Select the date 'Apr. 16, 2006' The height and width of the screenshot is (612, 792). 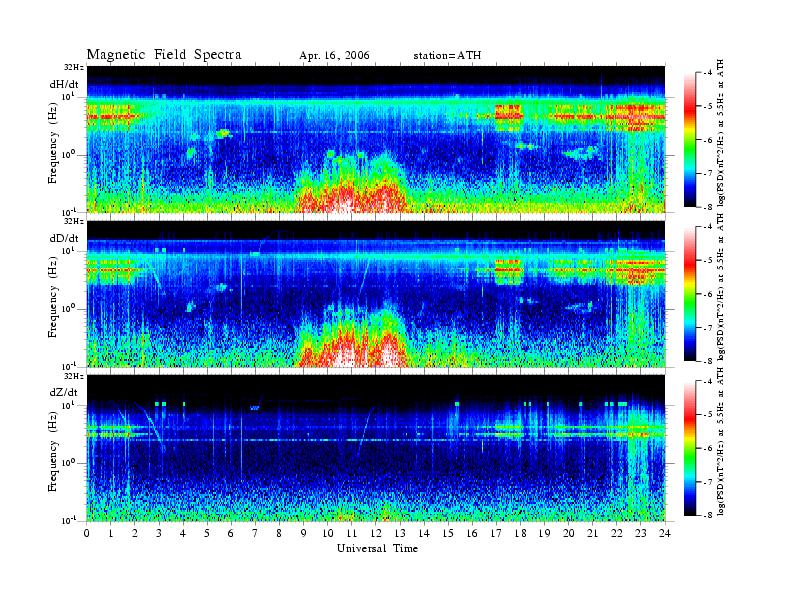[334, 56]
